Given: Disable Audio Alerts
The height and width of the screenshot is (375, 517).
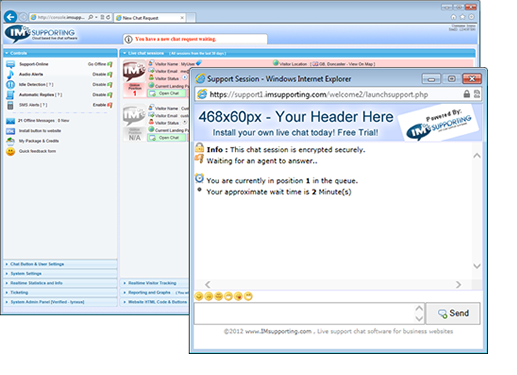Looking at the screenshot, I should (102, 74).
